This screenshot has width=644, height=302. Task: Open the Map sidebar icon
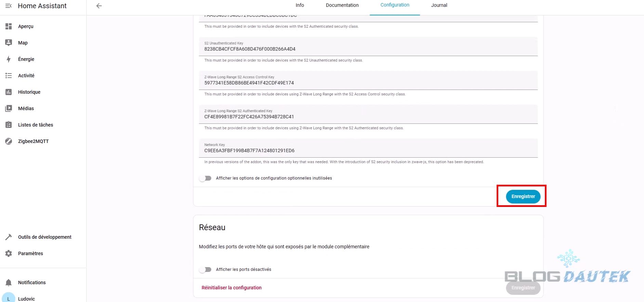pyautogui.click(x=9, y=43)
